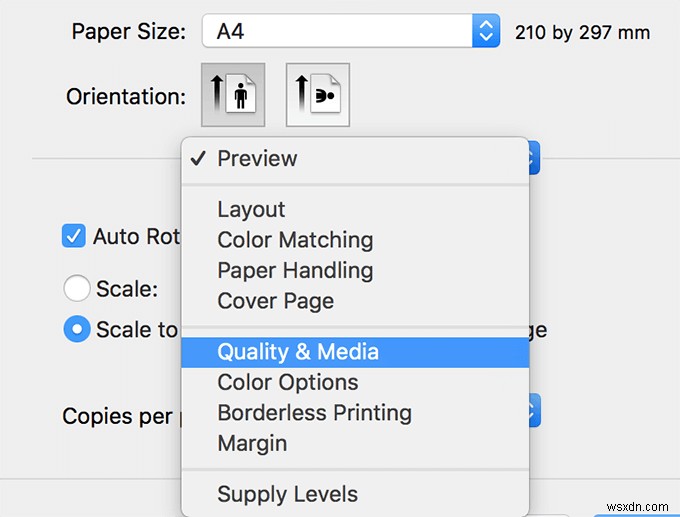Choose Preview in the popup menu
Image resolution: width=680 pixels, height=517 pixels.
pyautogui.click(x=257, y=158)
